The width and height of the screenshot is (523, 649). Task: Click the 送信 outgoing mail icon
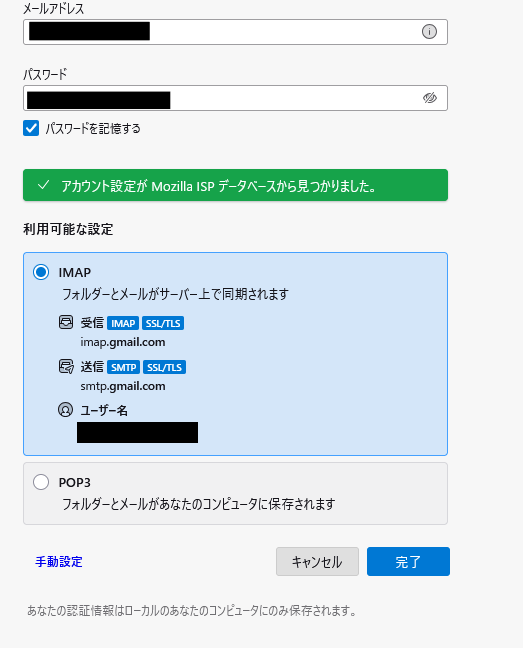click(x=66, y=366)
